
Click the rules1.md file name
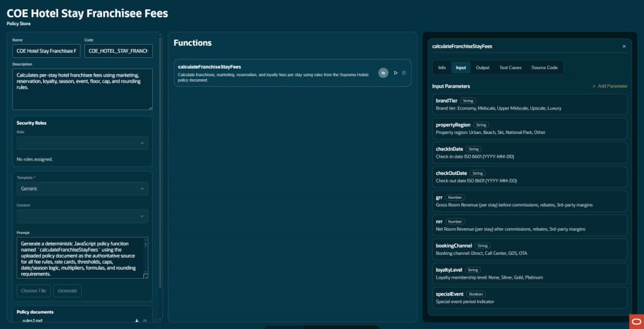[31, 321]
